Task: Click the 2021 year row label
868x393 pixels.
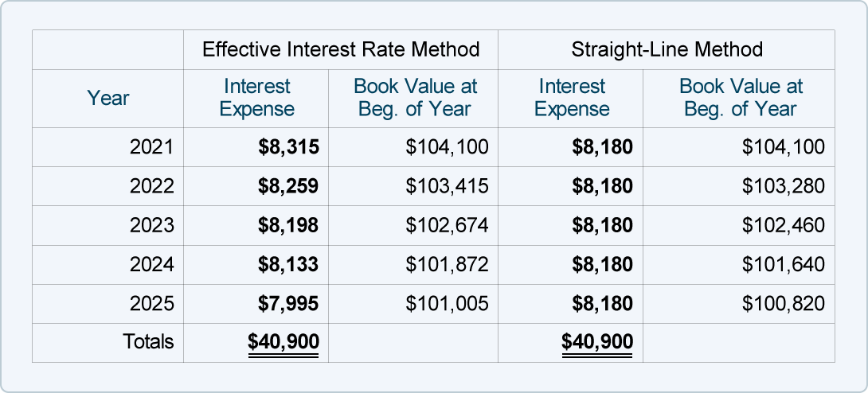Action: point(151,147)
